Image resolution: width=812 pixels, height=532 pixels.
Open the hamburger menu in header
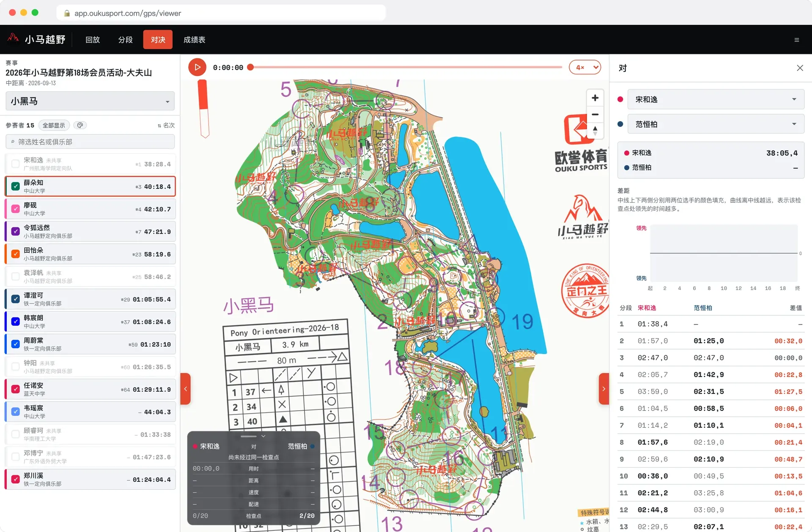797,40
